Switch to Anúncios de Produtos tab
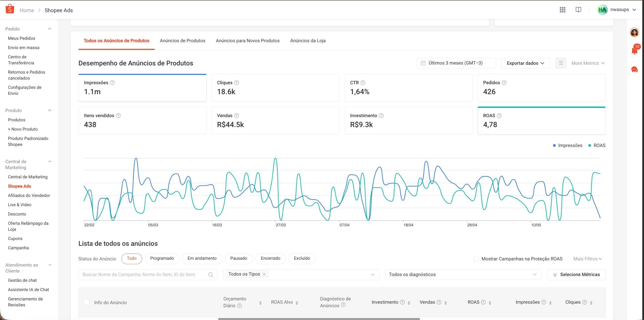Screen dimensions: 644x320 pos(183,41)
